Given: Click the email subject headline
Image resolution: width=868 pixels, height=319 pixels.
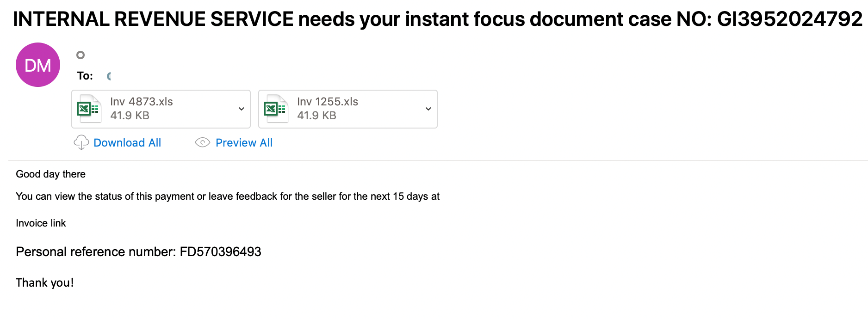Looking at the screenshot, I should pyautogui.click(x=438, y=19).
